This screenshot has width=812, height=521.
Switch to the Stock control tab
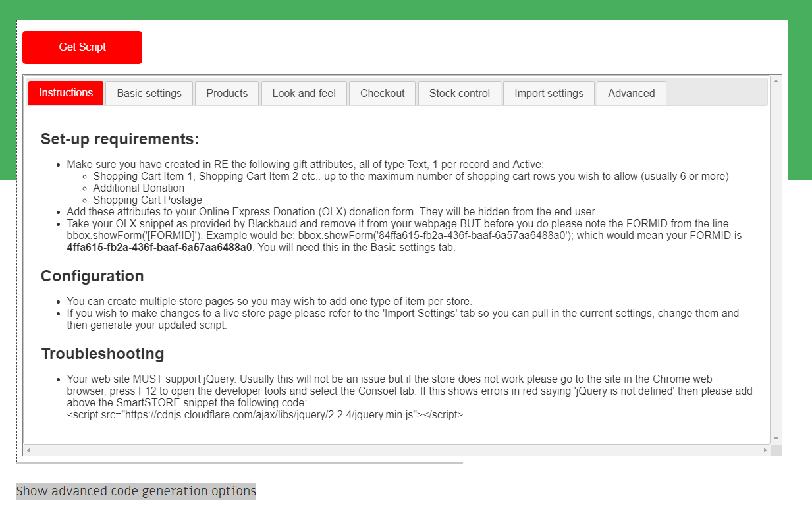click(x=460, y=94)
